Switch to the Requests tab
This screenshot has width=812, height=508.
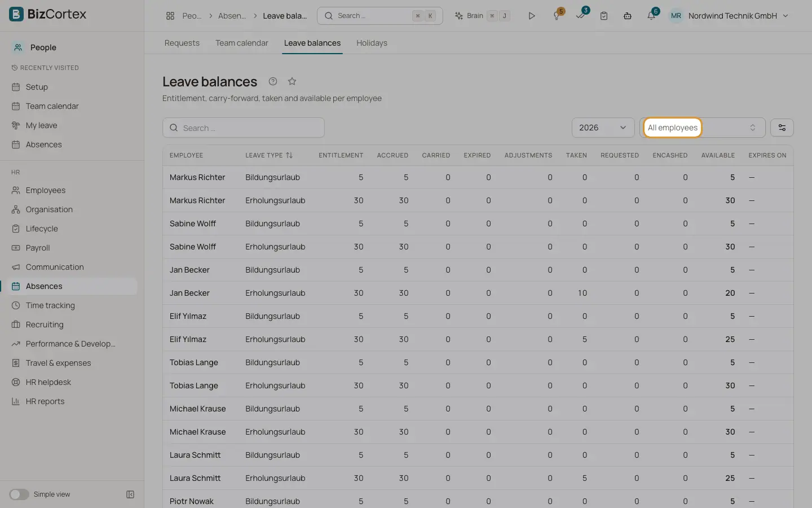(182, 43)
